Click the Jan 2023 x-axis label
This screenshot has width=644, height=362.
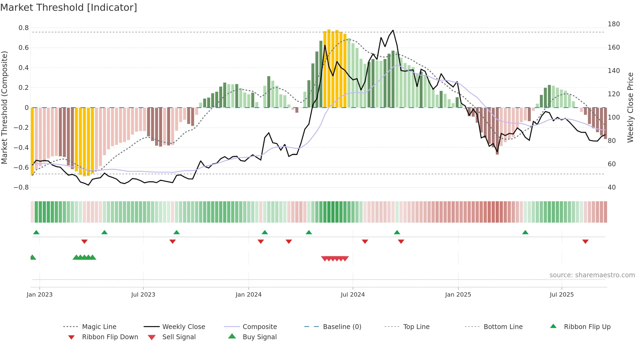pyautogui.click(x=40, y=294)
